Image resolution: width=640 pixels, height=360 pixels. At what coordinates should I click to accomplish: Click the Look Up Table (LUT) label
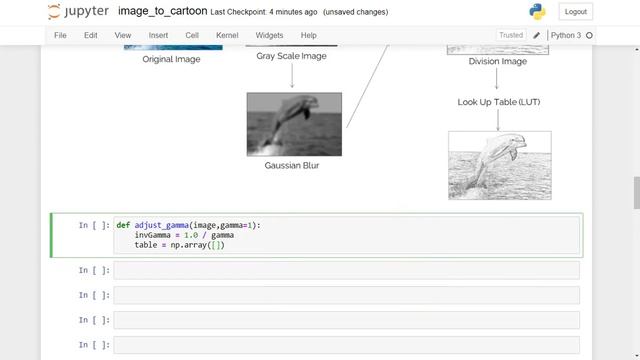coord(498,102)
